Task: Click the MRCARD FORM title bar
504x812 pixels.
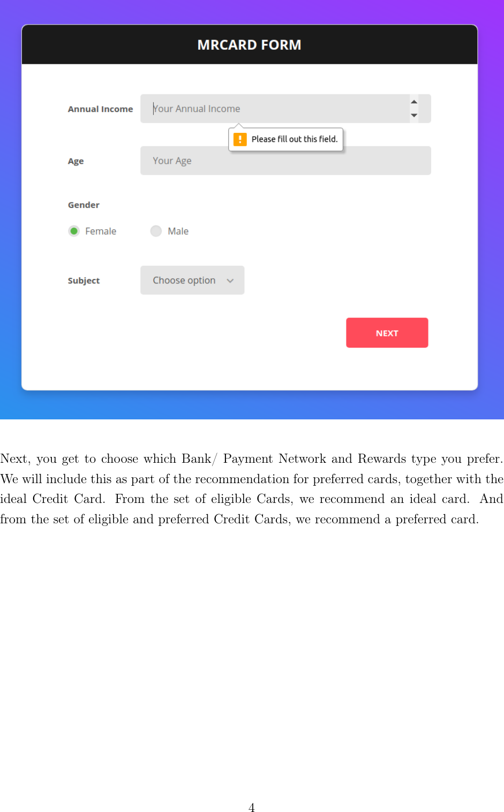Action: (x=250, y=44)
